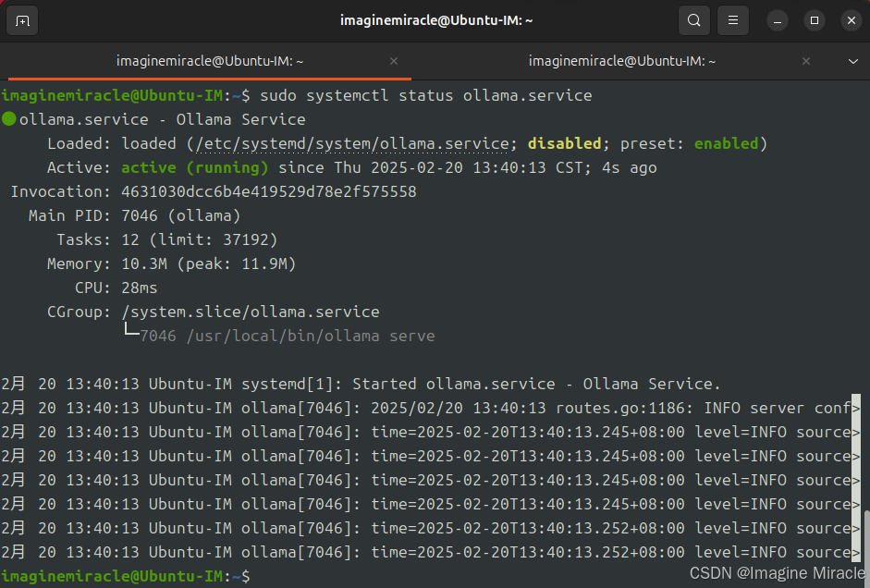Screen dimensions: 870x588
Task: Click the '/system.slice/ollama.service' CGroup path
Action: click(x=251, y=312)
